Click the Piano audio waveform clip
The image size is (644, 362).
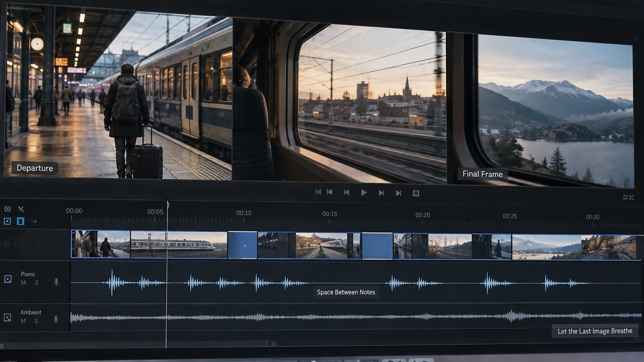[x=356, y=283]
